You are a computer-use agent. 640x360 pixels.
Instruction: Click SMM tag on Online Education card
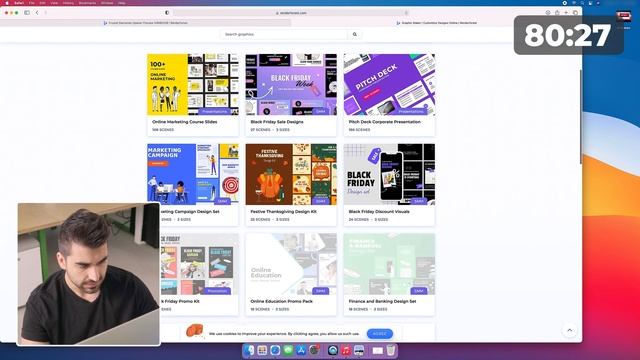[x=320, y=291]
